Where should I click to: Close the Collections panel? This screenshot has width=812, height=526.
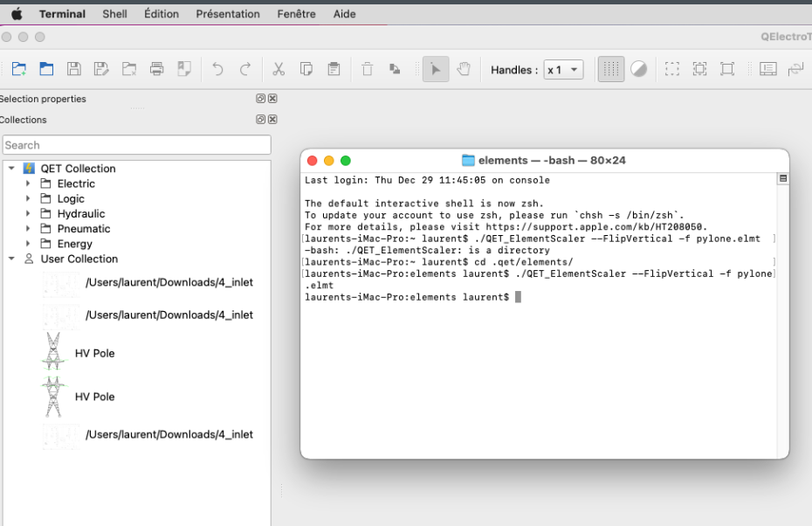tap(272, 119)
